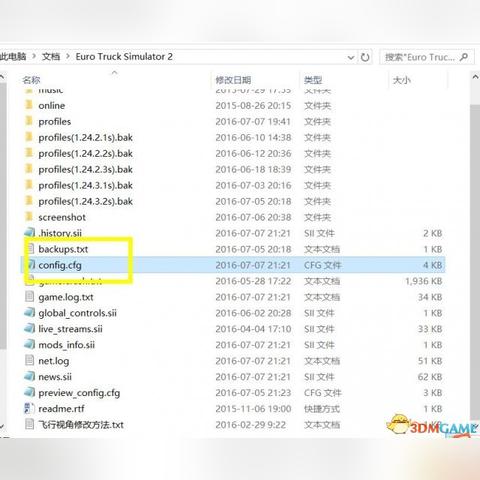The height and width of the screenshot is (480, 480).
Task: Select the file name mods_info.sii
Action: click(x=66, y=345)
